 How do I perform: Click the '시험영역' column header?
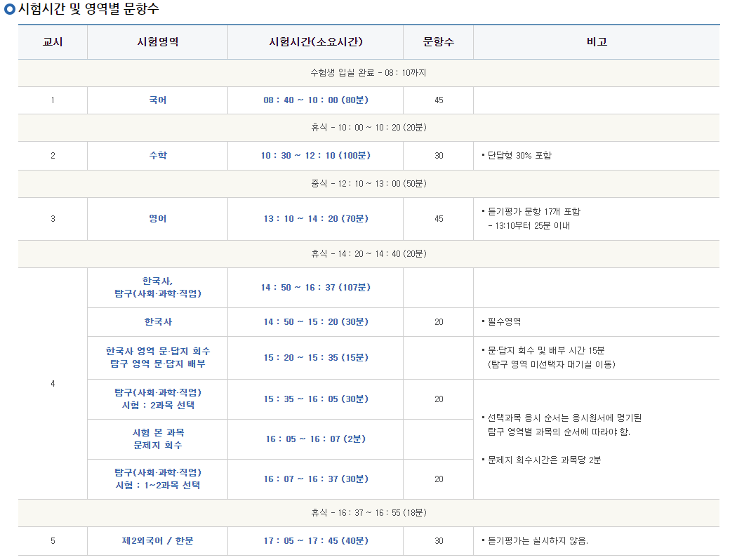point(157,42)
